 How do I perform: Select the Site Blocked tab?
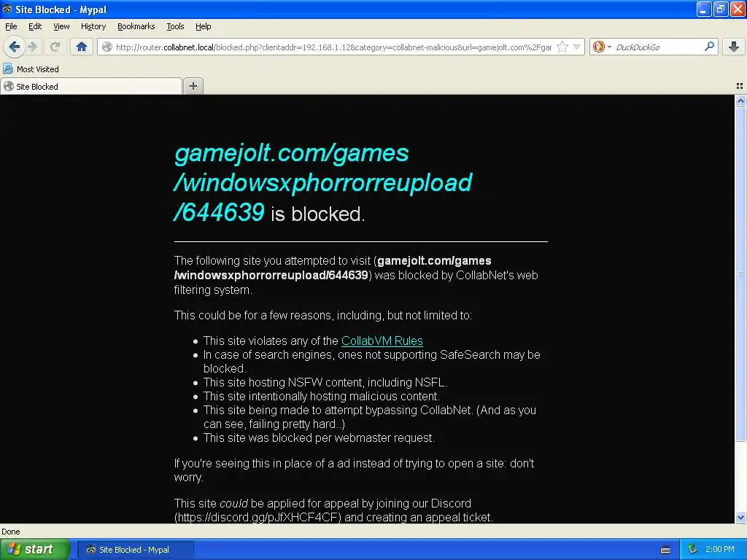[x=91, y=86]
